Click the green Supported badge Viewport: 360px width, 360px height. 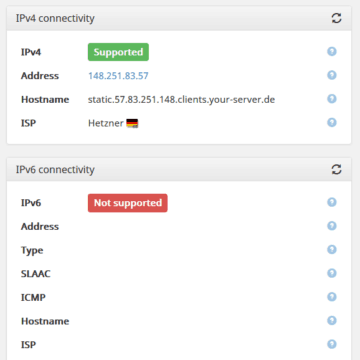(118, 52)
